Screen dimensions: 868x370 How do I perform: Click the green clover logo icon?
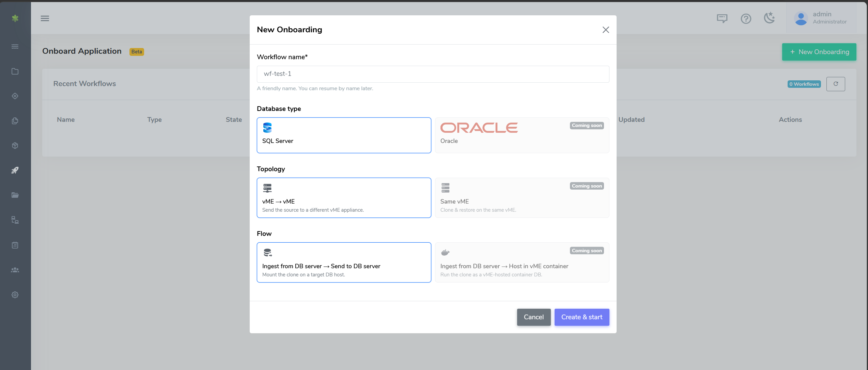click(15, 18)
